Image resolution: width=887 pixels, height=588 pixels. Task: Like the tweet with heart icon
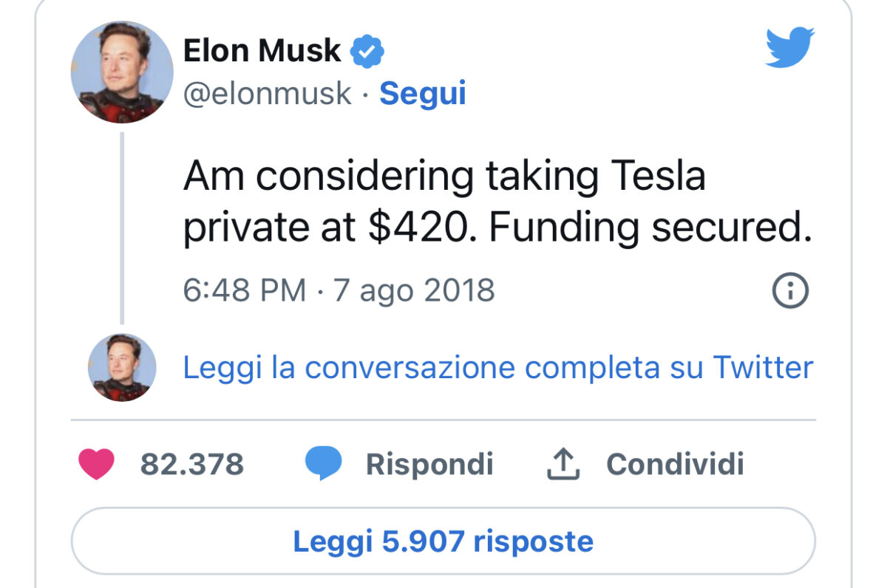coord(97,464)
